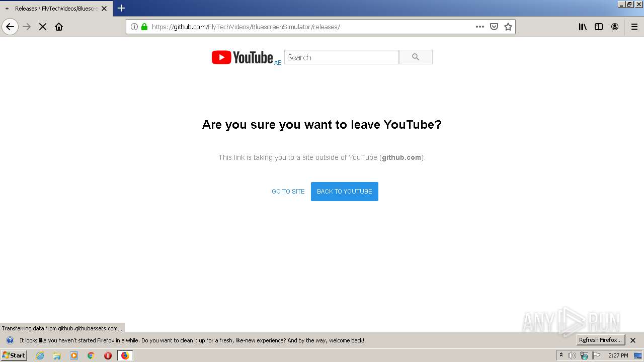Toggle the sidebar view
The image size is (644, 362).
coord(599,27)
